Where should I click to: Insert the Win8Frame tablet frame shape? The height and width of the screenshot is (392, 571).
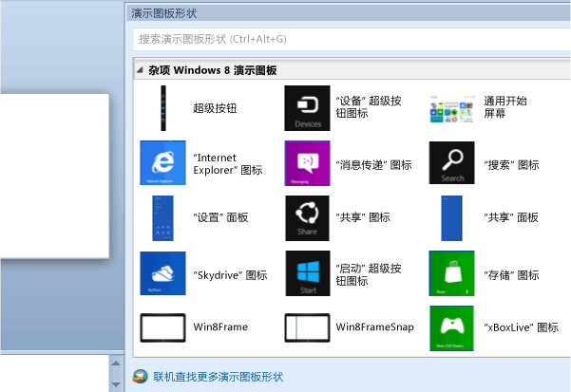162,327
